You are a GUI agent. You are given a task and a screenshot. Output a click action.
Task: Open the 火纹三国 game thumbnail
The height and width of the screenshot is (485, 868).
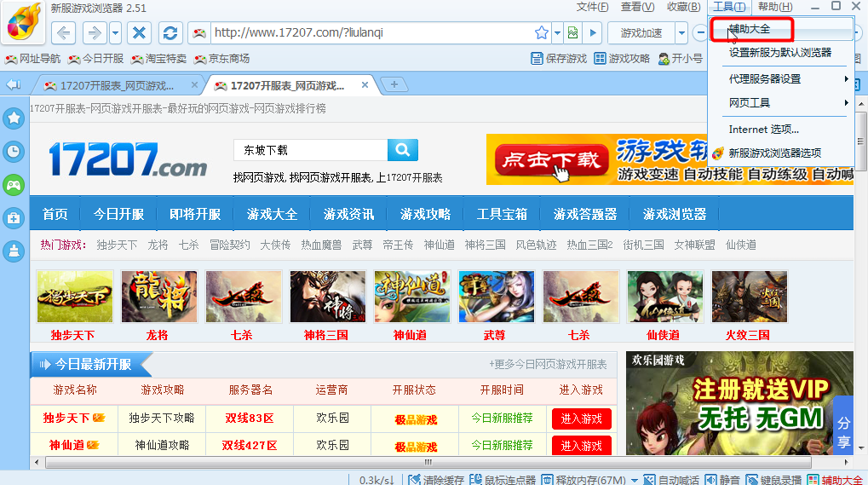(749, 297)
